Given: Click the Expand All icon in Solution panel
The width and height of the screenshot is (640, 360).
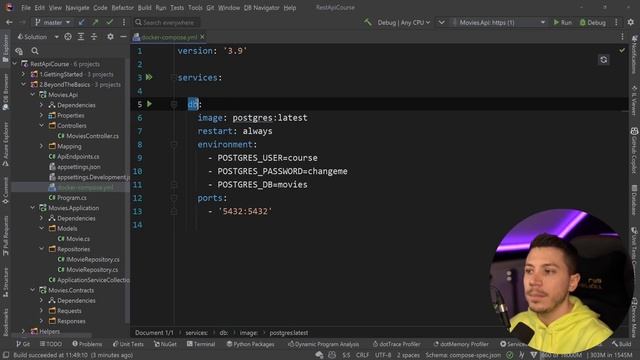Looking at the screenshot, I should (81, 37).
